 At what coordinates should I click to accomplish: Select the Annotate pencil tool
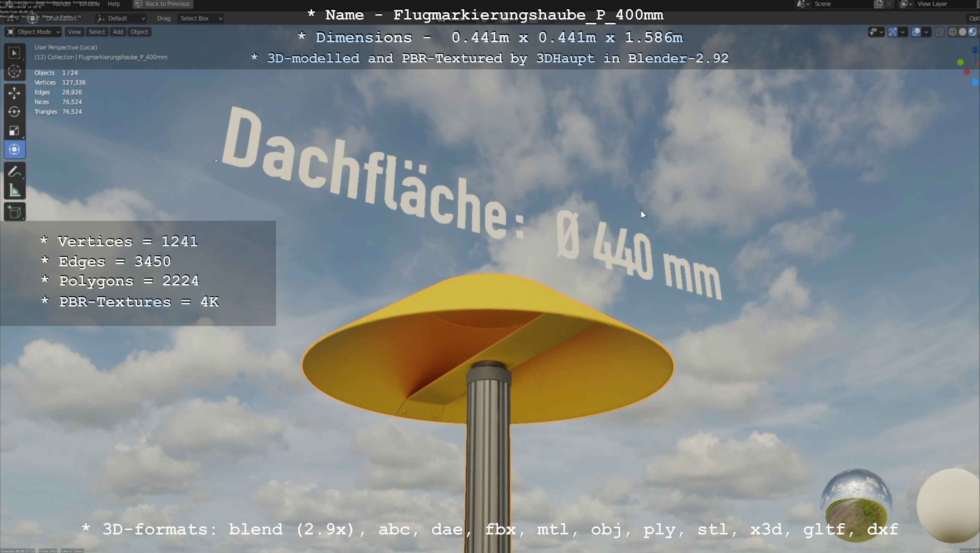[14, 171]
